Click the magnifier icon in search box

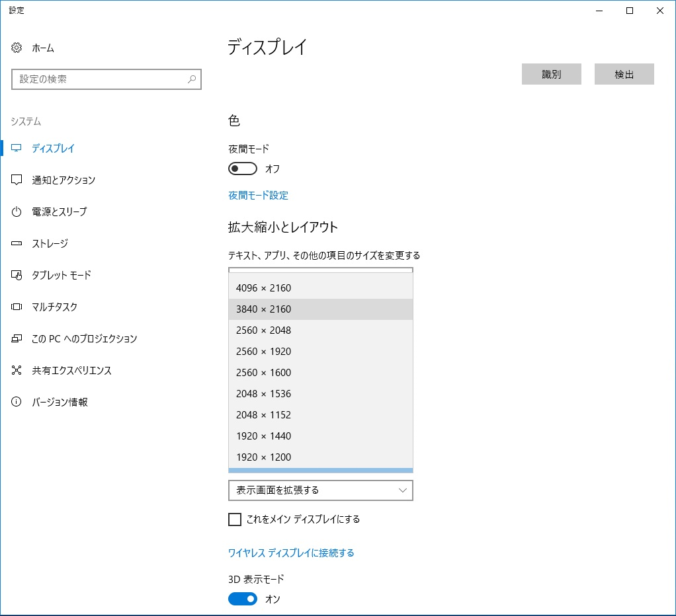click(x=192, y=79)
